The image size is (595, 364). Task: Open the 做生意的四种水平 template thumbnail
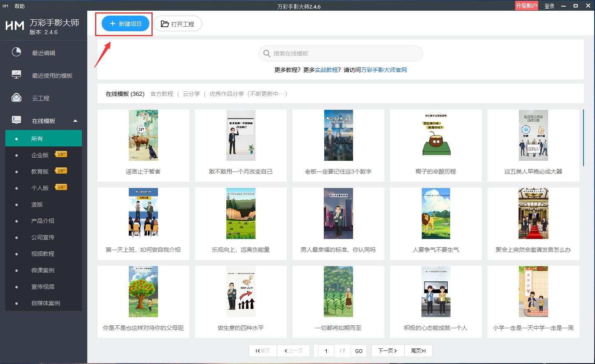[241, 292]
